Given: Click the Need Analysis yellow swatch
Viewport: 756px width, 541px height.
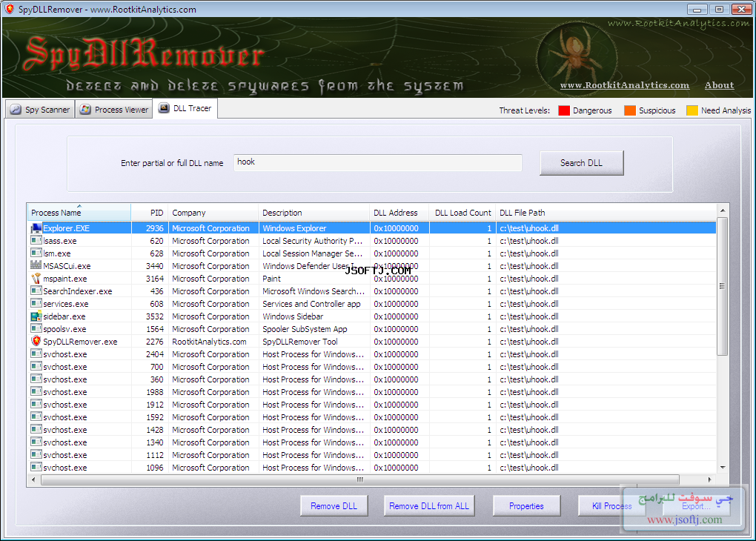Looking at the screenshot, I should 692,110.
